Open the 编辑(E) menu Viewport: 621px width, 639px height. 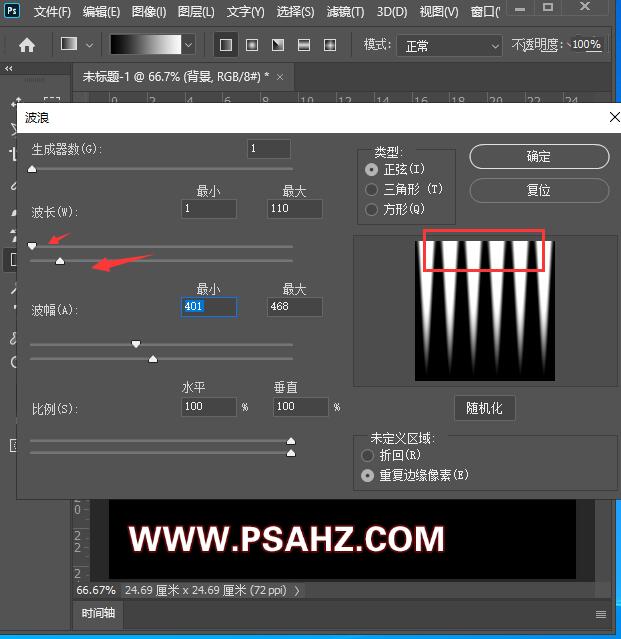(101, 11)
